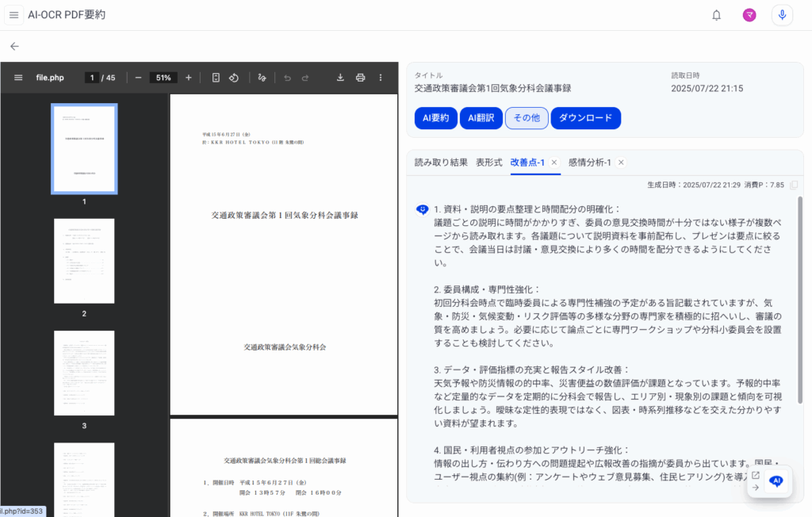Select page 1 thumbnail
Image resolution: width=812 pixels, height=517 pixels.
point(84,148)
